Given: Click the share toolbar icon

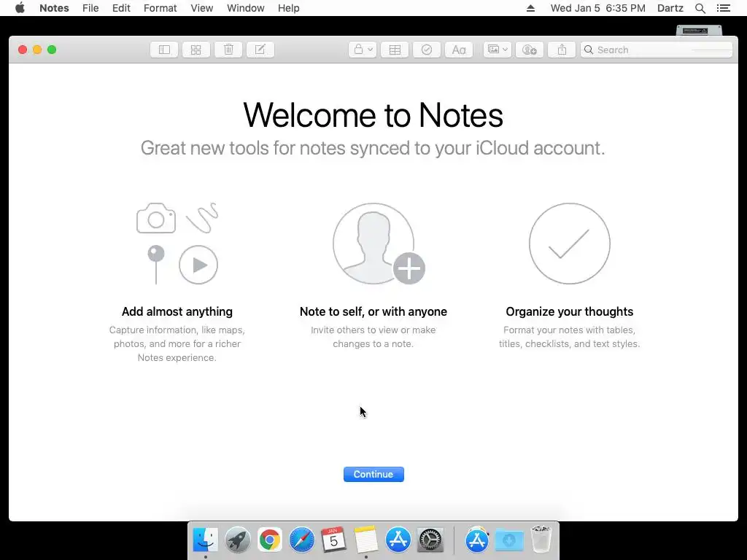Looking at the screenshot, I should (562, 50).
